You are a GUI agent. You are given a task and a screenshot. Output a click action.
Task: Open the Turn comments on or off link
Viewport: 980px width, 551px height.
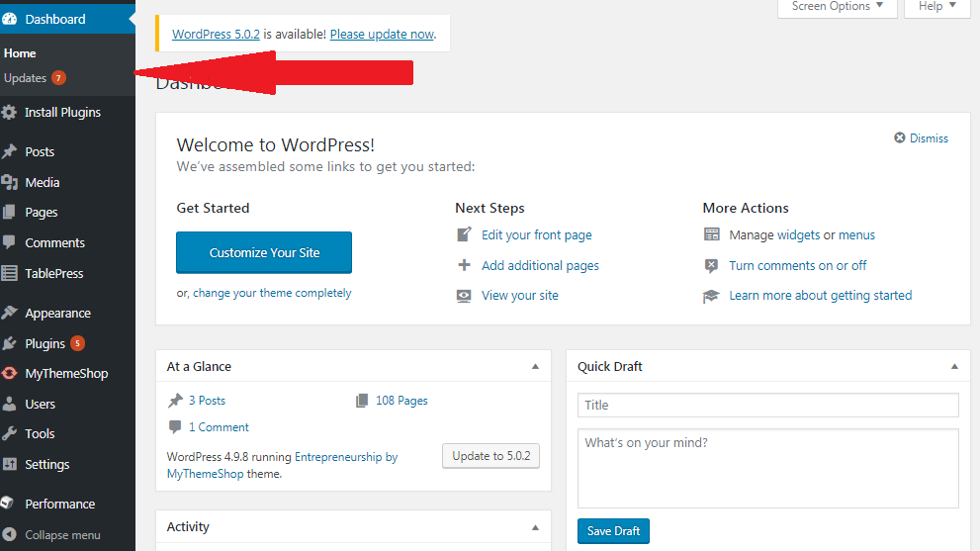pos(797,266)
